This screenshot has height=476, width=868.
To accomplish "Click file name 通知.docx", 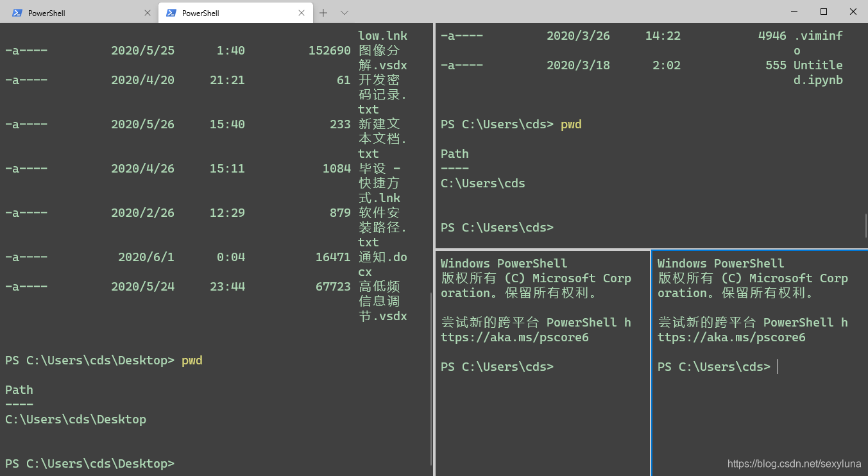I will 383,264.
